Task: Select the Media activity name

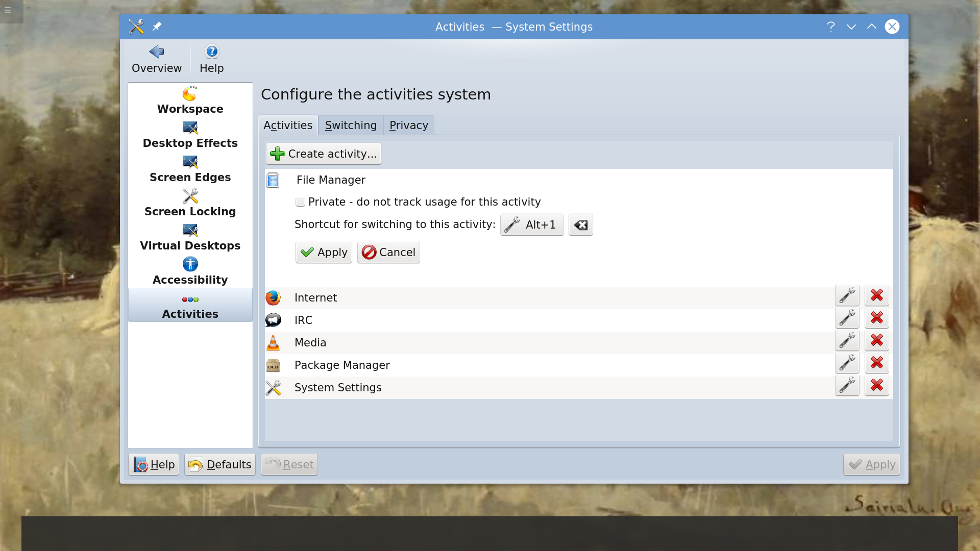Action: (310, 343)
